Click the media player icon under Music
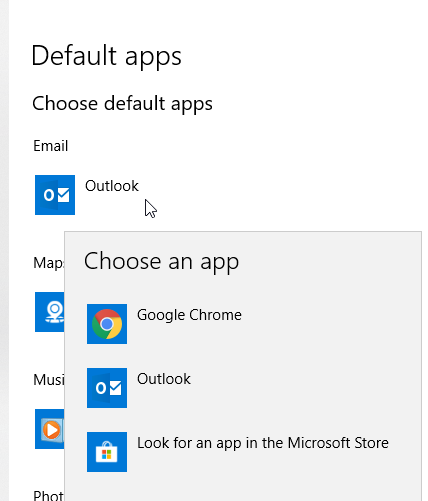 tap(50, 429)
